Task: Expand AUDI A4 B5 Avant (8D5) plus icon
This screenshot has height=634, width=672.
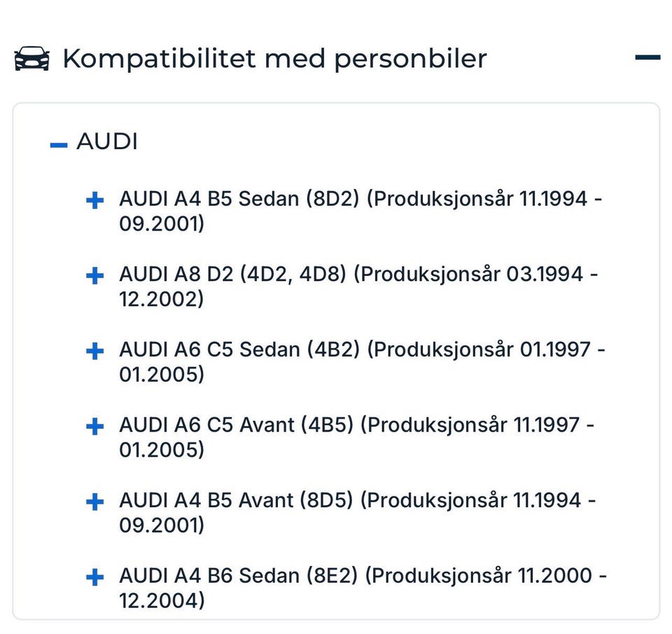Action: pos(94,502)
